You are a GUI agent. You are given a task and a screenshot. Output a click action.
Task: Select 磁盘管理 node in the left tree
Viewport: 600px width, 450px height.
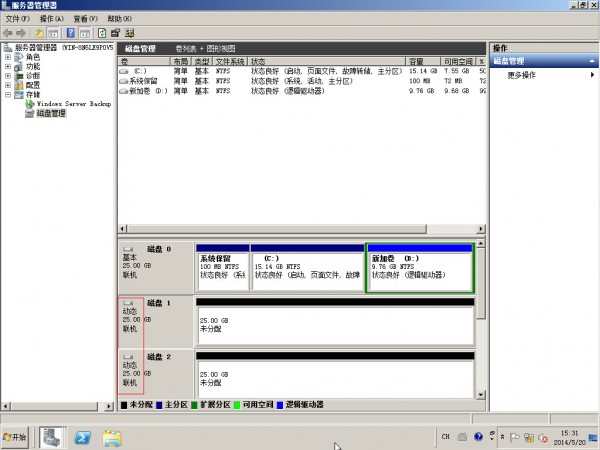[x=50, y=113]
